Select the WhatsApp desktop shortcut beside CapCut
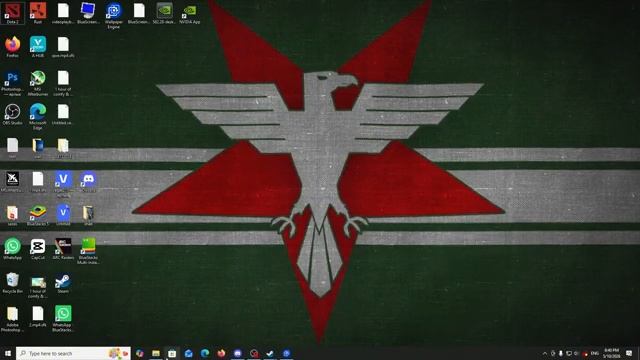Viewport: 640px width, 360px height. coord(13,249)
